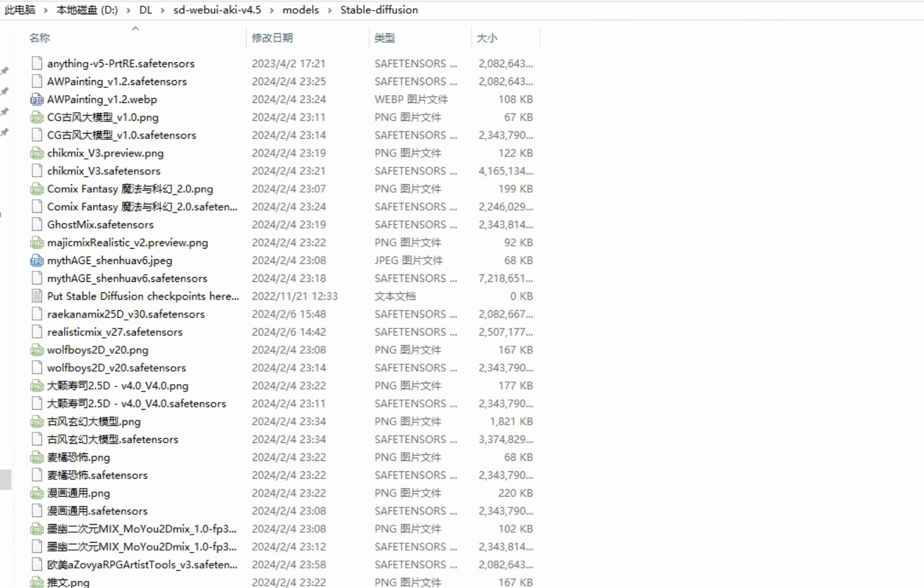
Task: Click the 2024/2/4 23:58 modified date
Action: pyautogui.click(x=288, y=564)
